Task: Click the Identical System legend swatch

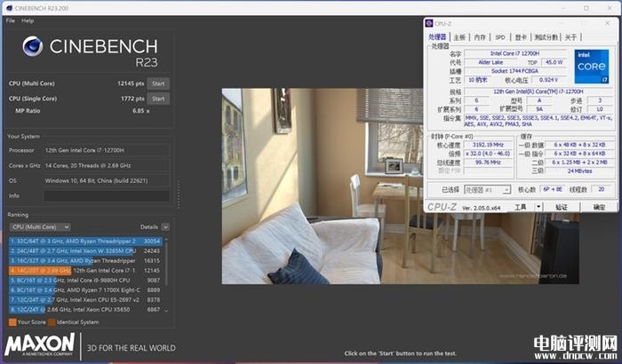Action: [x=52, y=322]
